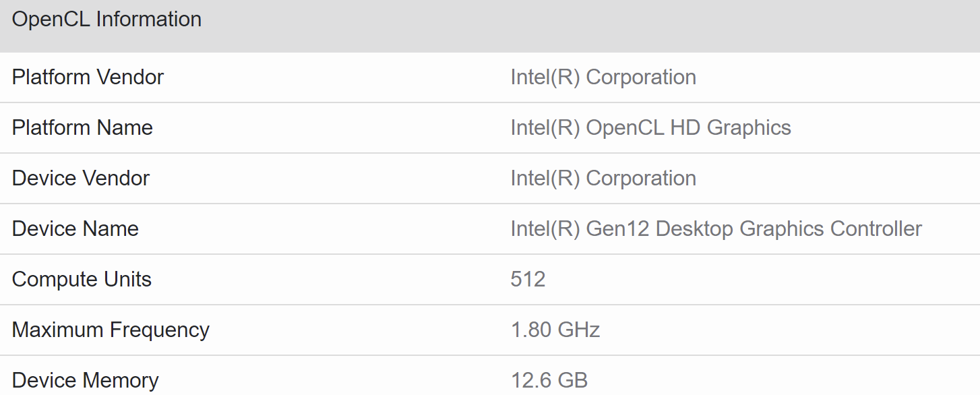Select the 1.80 GHz frequency value
This screenshot has width=980, height=395.
[555, 330]
